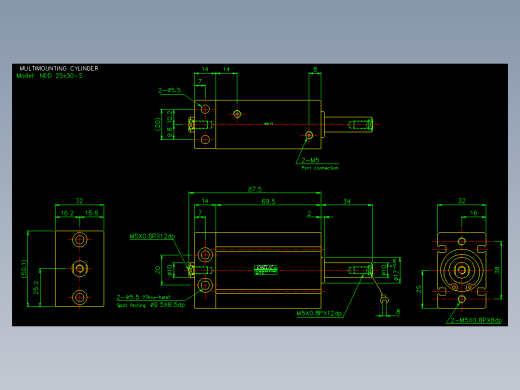Select the "14" dimension above front view
The image size is (520, 390).
[x=205, y=201]
